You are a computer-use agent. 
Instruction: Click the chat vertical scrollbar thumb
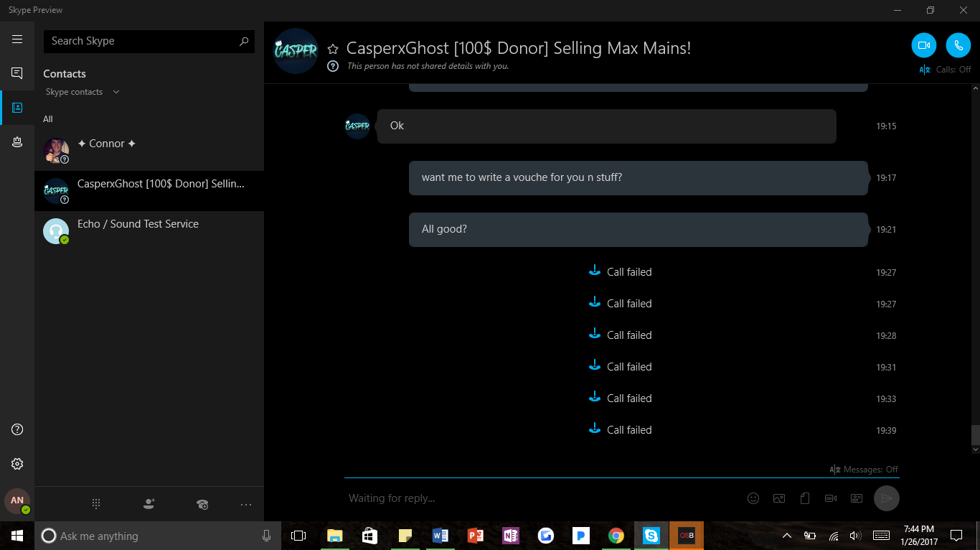click(975, 435)
